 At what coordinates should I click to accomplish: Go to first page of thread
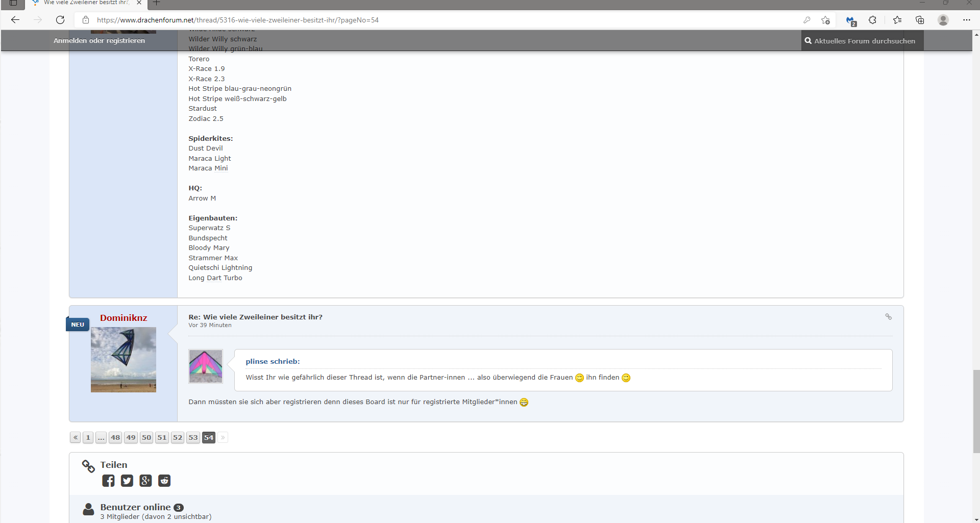click(88, 437)
